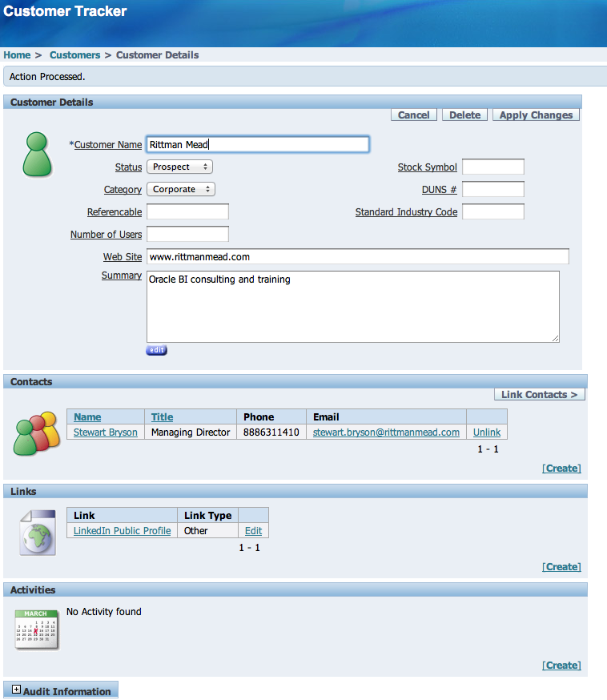
Task: Click the Link Contacts > button
Action: click(x=540, y=395)
